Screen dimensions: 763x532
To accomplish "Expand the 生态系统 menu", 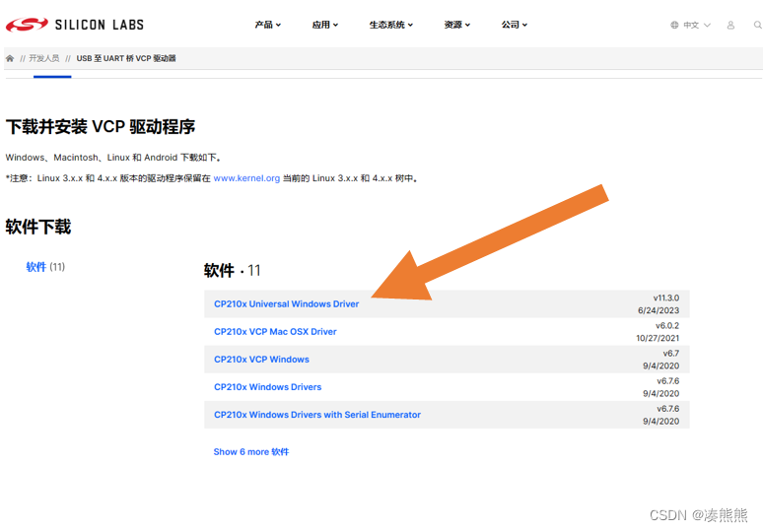I will [x=390, y=25].
